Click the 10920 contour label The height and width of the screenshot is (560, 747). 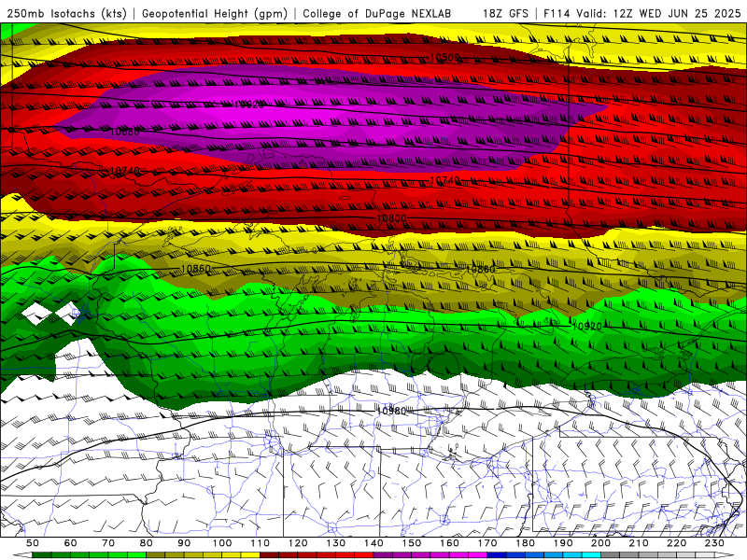587,326
